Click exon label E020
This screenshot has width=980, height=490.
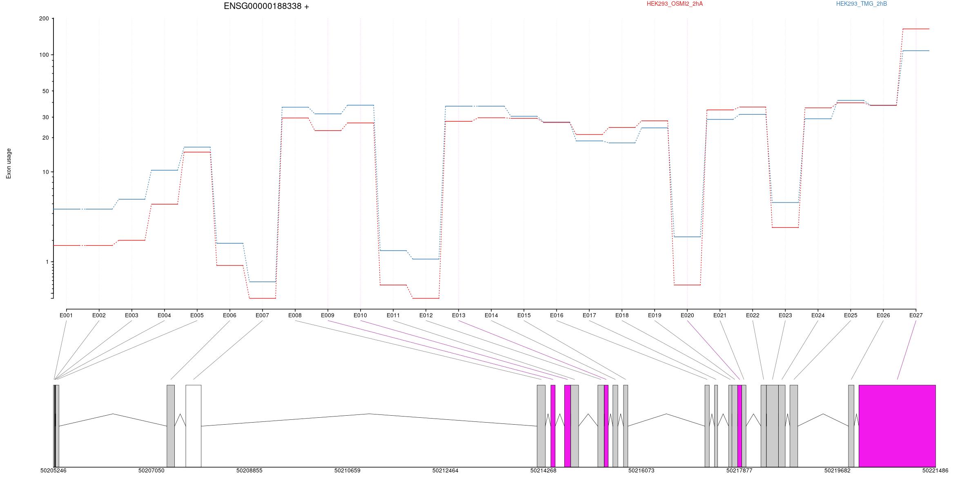coord(687,315)
